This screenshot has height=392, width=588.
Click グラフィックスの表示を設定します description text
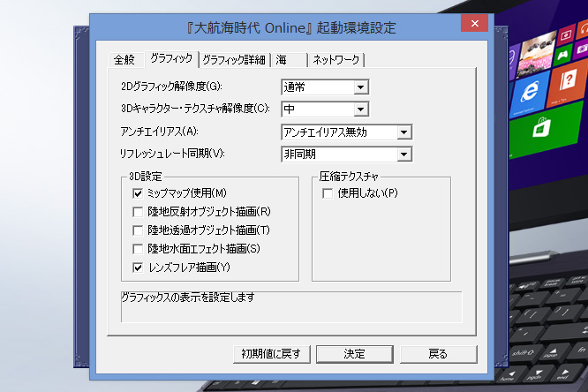(188, 298)
